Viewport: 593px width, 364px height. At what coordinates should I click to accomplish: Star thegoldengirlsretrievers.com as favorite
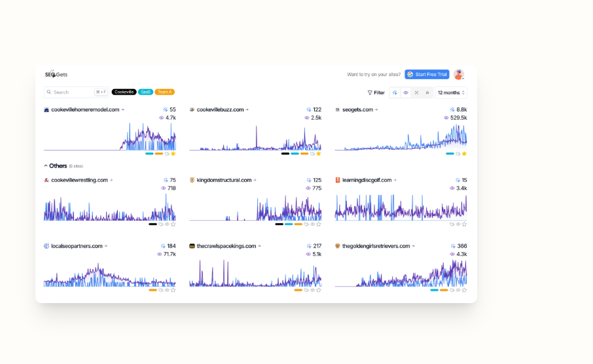pyautogui.click(x=465, y=290)
